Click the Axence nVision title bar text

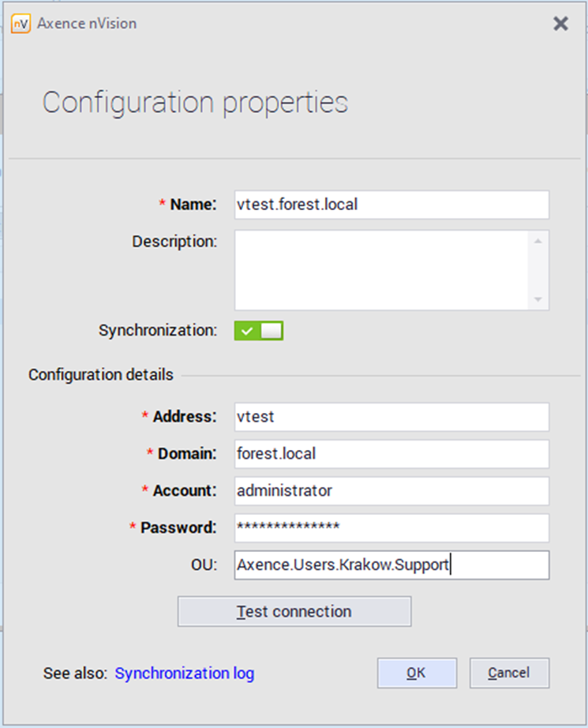coord(87,24)
